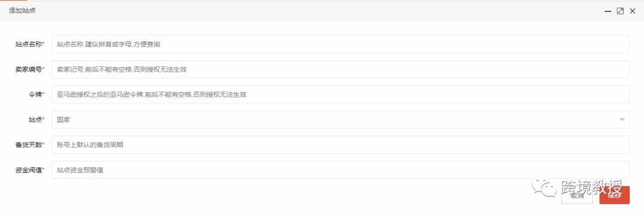644x216 pixels.
Task: Click the 站点名称 field label
Action: 30,44
